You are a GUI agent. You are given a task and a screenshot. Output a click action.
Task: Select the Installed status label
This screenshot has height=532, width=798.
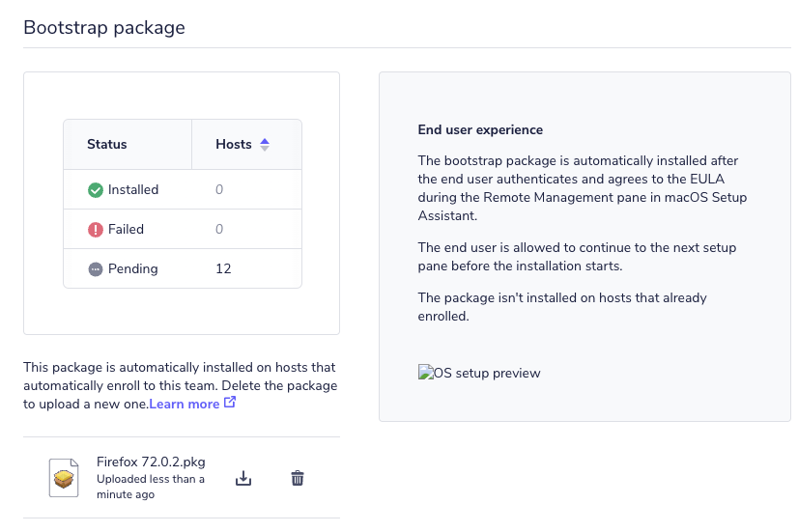(x=133, y=190)
